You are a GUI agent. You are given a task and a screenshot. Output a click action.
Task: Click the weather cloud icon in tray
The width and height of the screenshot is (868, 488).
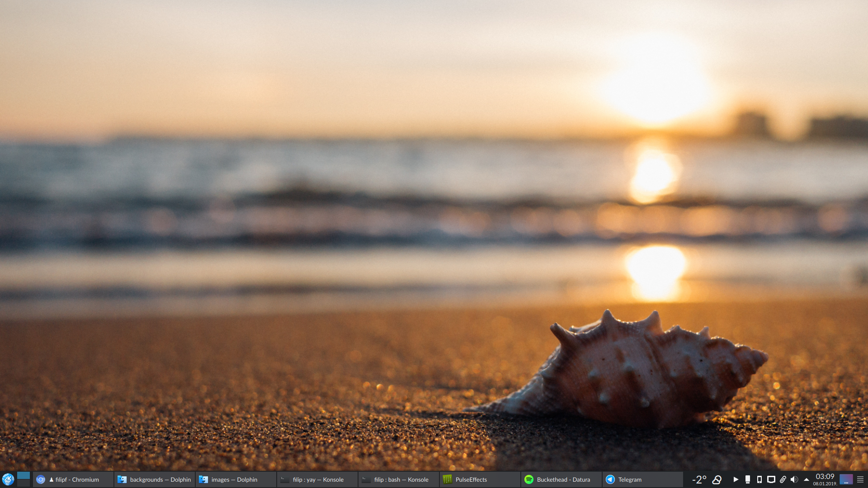(x=717, y=479)
